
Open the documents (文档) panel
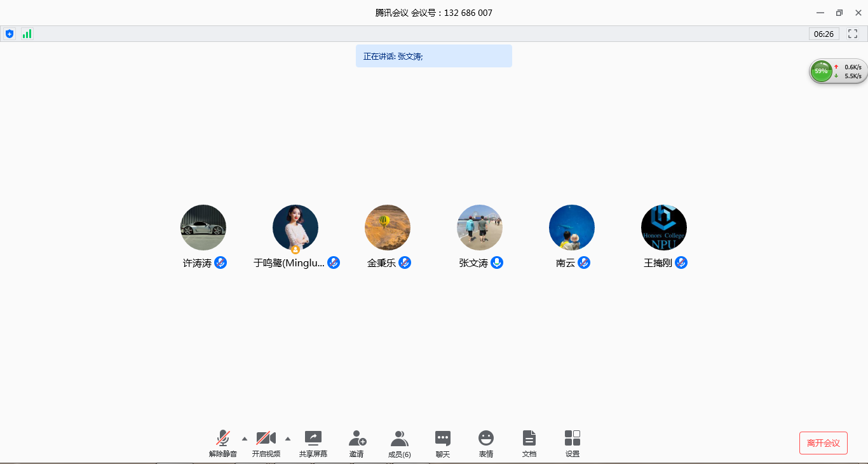coord(529,443)
